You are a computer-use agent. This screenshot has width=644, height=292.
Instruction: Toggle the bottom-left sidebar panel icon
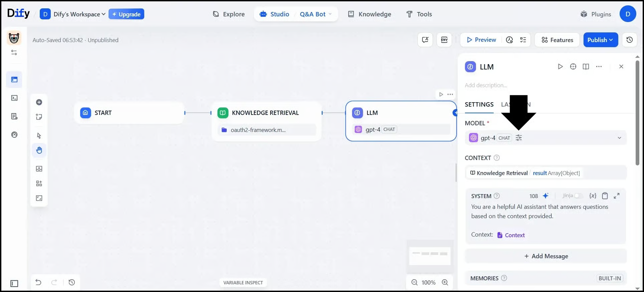[14, 283]
